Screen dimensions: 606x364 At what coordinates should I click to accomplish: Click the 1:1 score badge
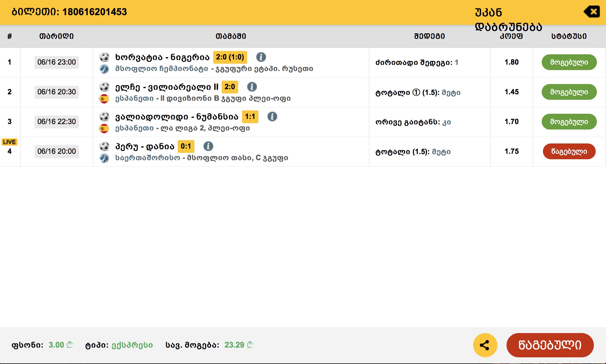(250, 116)
